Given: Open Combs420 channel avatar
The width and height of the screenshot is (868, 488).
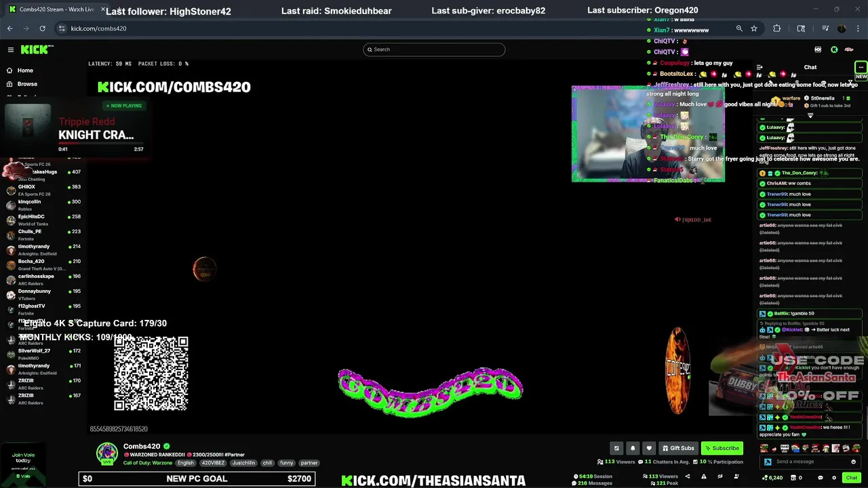Looking at the screenshot, I should tap(106, 453).
